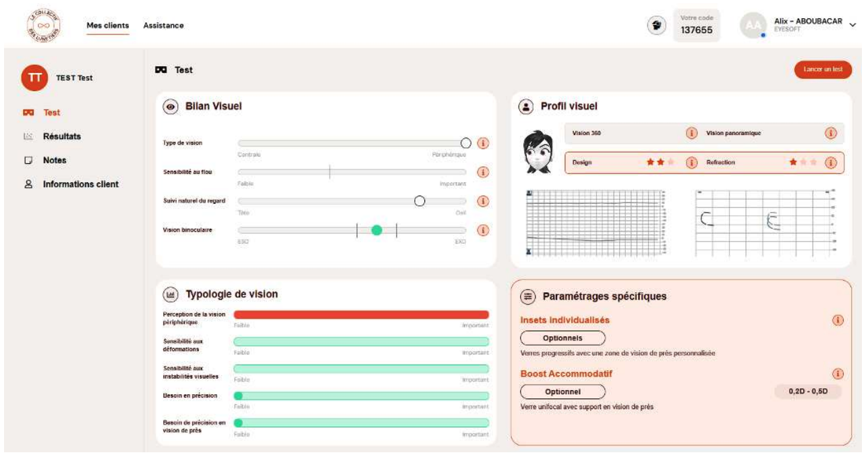This screenshot has height=457, width=868.
Task: Open the Mes clients tab
Action: point(108,26)
